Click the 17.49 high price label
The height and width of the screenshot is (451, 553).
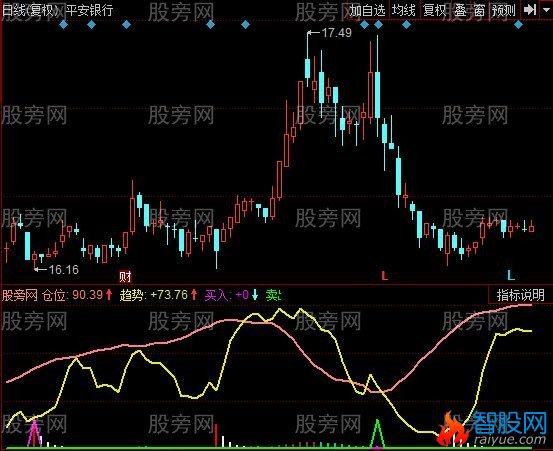click(x=336, y=33)
